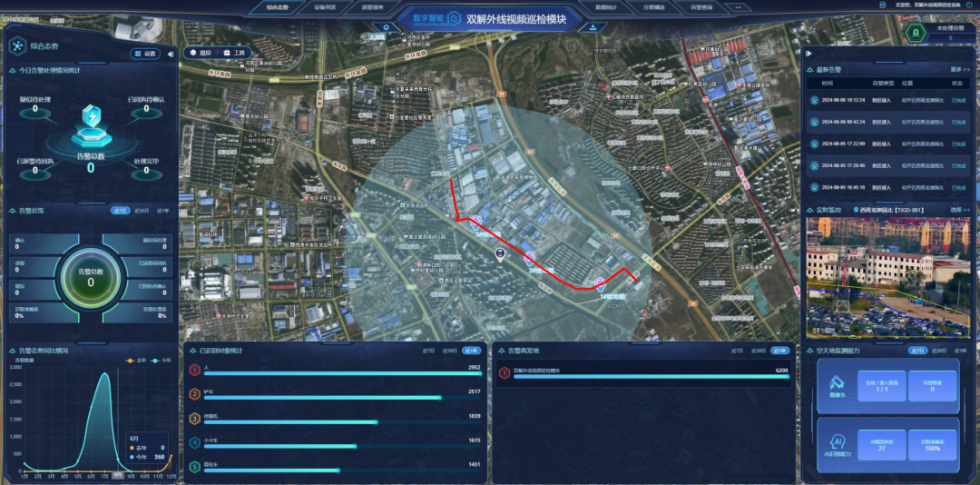Click the 在线/接入数量 1/1 card
Image resolution: width=980 pixels, height=485 pixels.
882,385
